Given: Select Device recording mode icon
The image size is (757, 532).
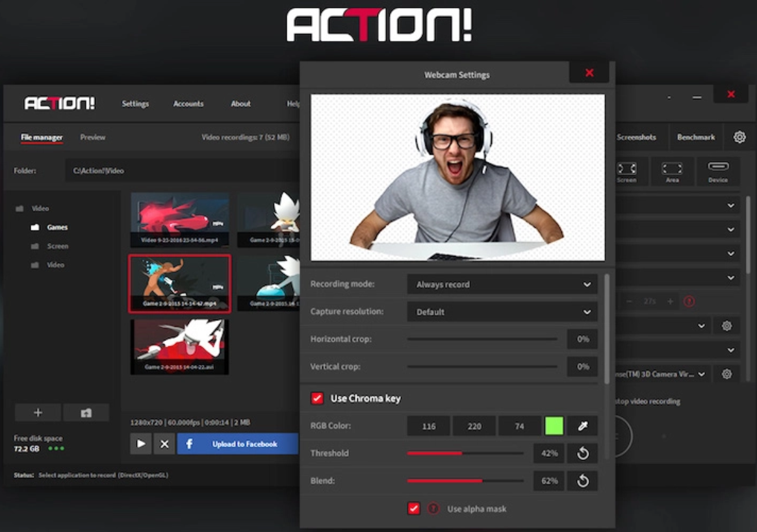Looking at the screenshot, I should pos(718,171).
